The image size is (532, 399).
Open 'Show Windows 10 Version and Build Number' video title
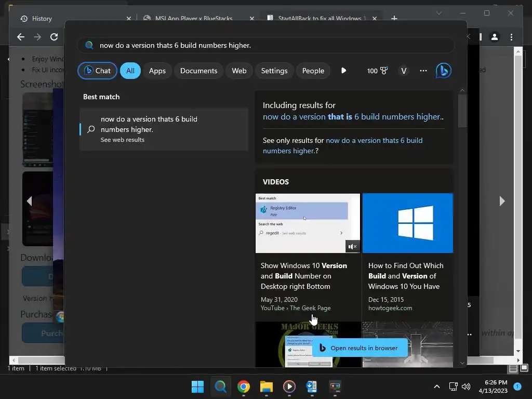303,276
